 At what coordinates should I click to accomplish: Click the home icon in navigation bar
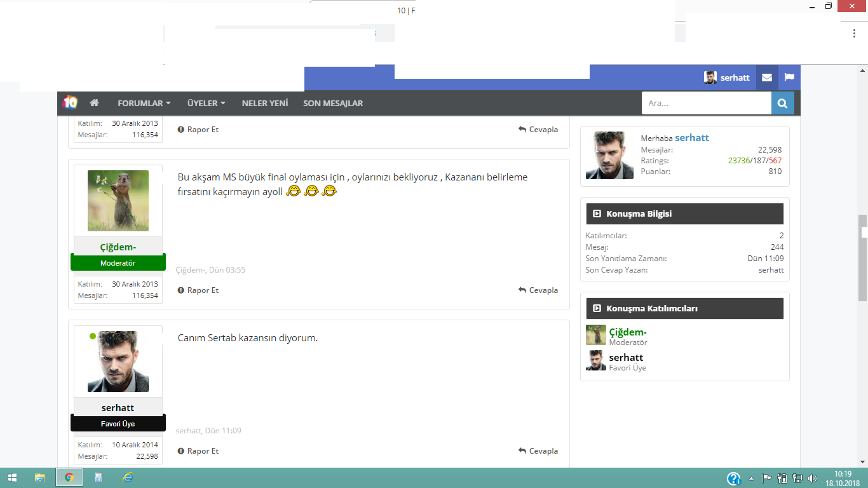[x=94, y=103]
